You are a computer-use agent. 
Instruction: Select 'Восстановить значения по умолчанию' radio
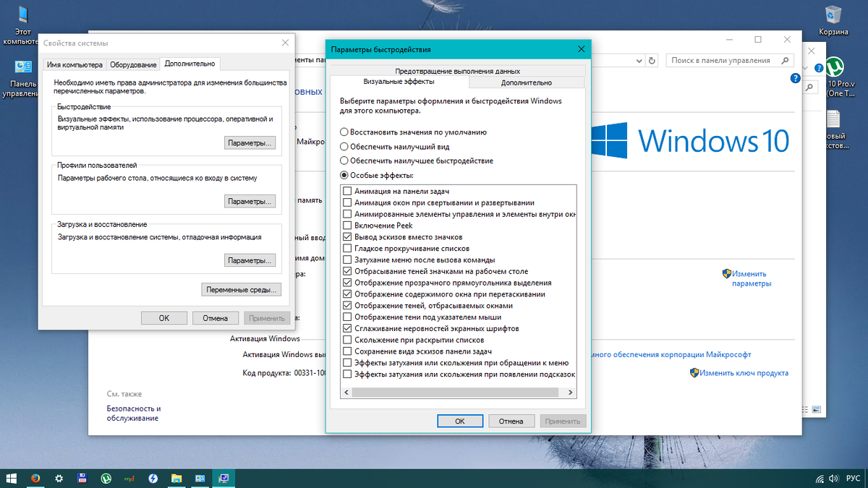tap(344, 132)
